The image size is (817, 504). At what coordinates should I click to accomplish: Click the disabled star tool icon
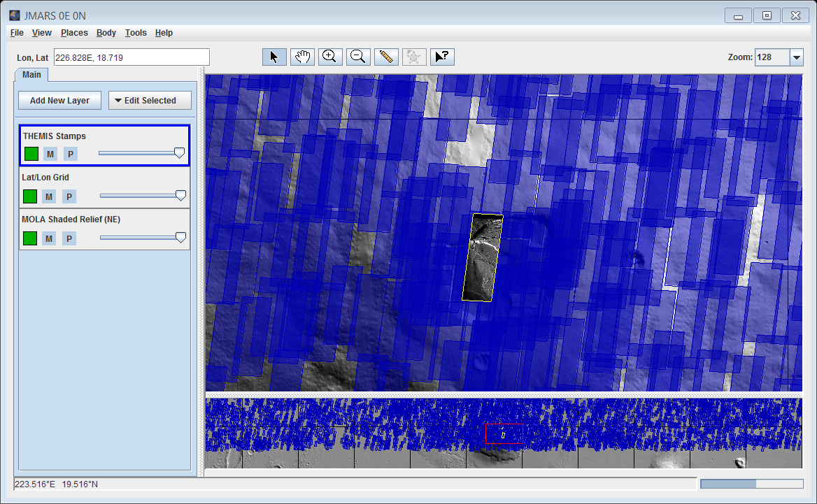pos(414,57)
